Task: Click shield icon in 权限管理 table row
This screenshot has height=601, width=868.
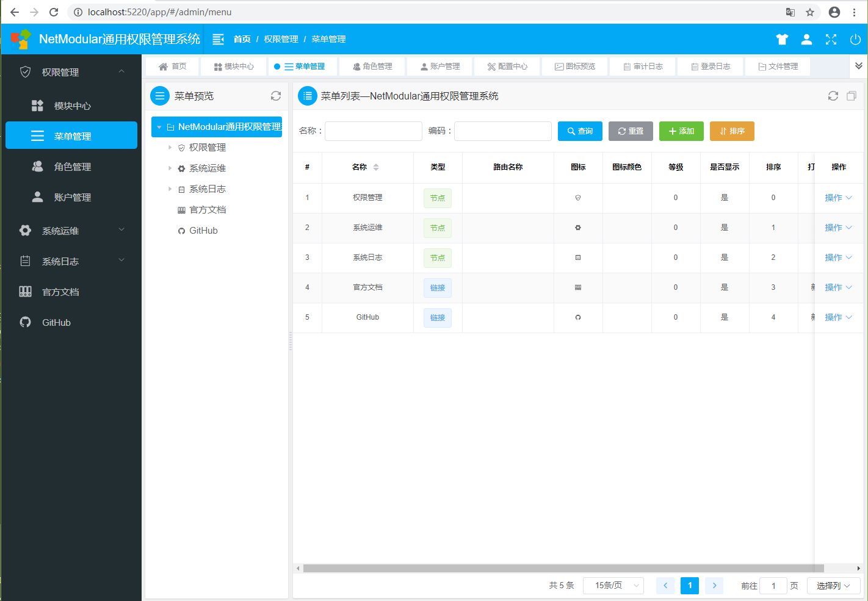Action: [x=578, y=198]
